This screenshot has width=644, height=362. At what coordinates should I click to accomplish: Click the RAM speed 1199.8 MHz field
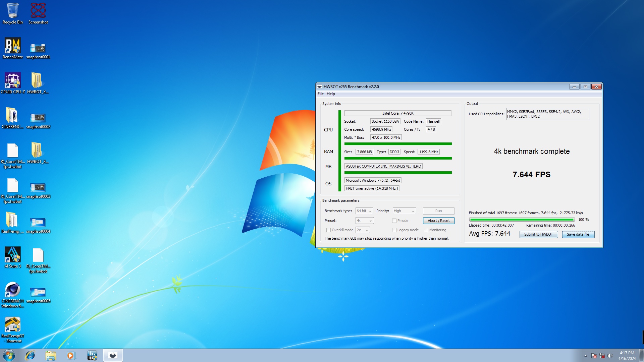click(429, 152)
